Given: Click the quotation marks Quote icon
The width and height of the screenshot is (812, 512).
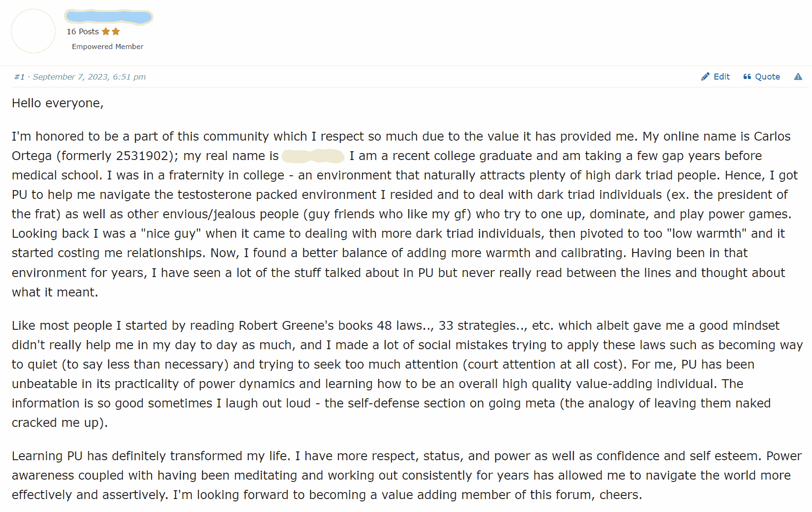Looking at the screenshot, I should [747, 77].
